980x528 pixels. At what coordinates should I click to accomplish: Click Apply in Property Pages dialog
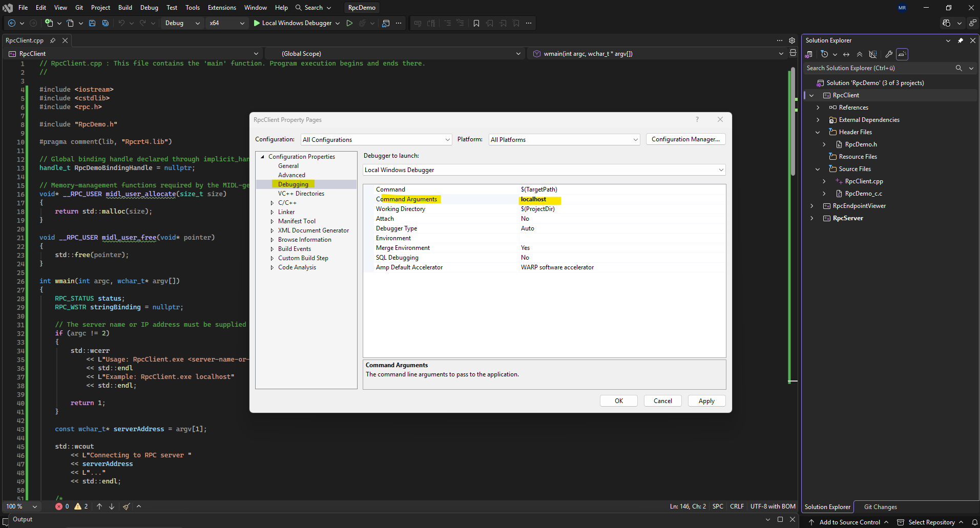706,401
